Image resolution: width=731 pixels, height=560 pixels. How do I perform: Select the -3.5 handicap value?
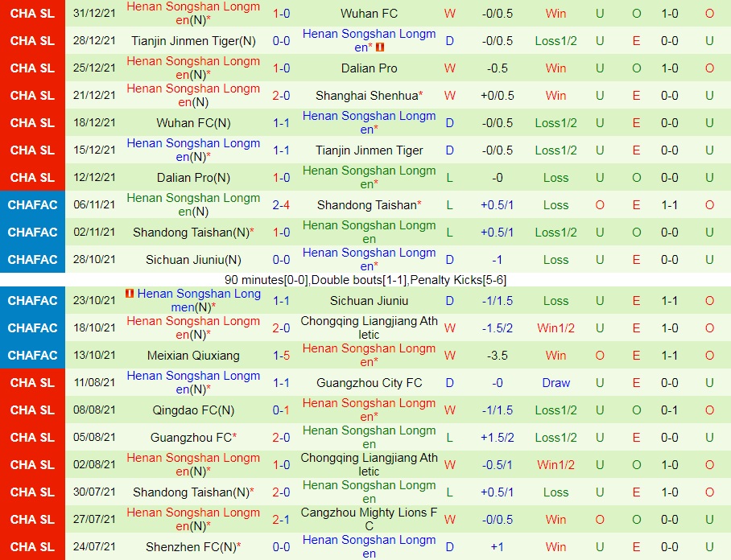(x=498, y=356)
